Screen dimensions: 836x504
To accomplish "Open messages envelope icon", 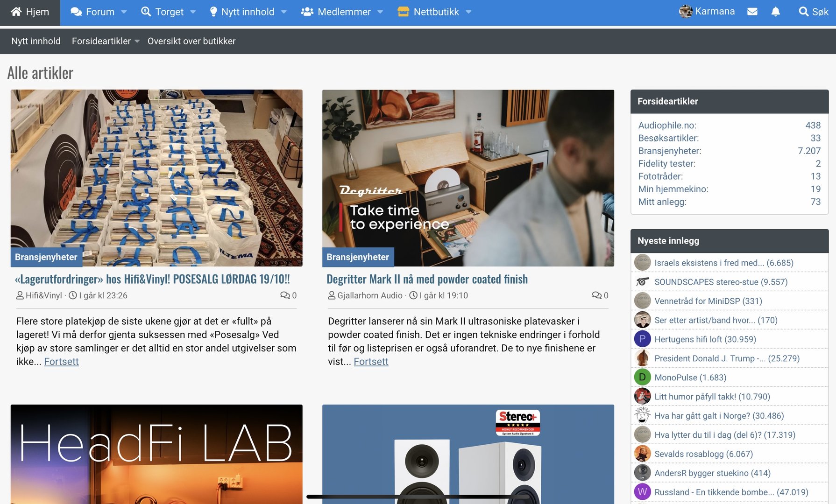I will click(x=752, y=12).
